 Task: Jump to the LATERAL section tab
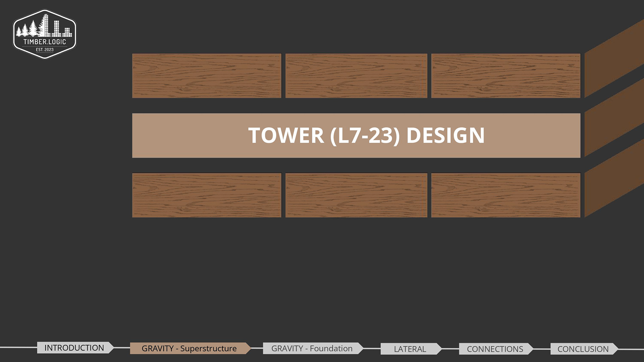(411, 349)
